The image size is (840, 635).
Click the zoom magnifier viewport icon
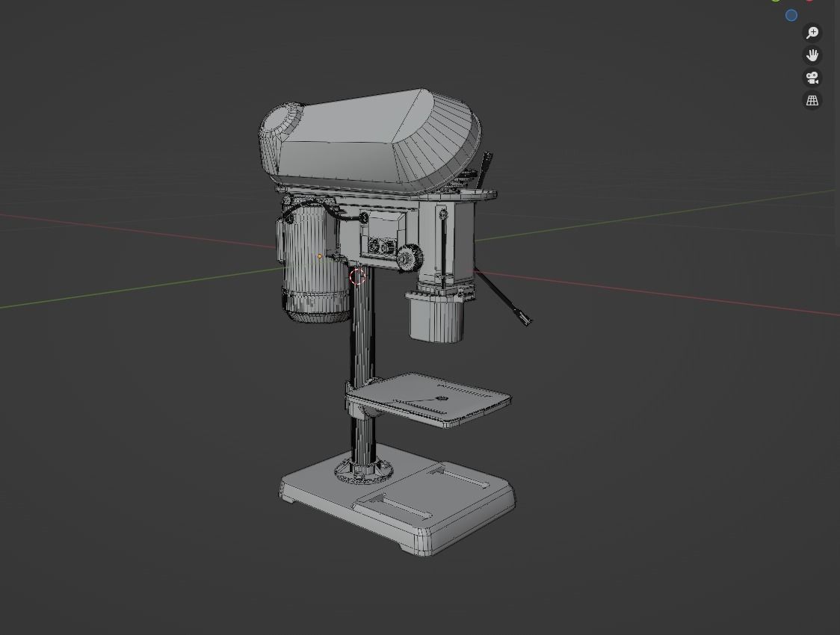[x=812, y=33]
